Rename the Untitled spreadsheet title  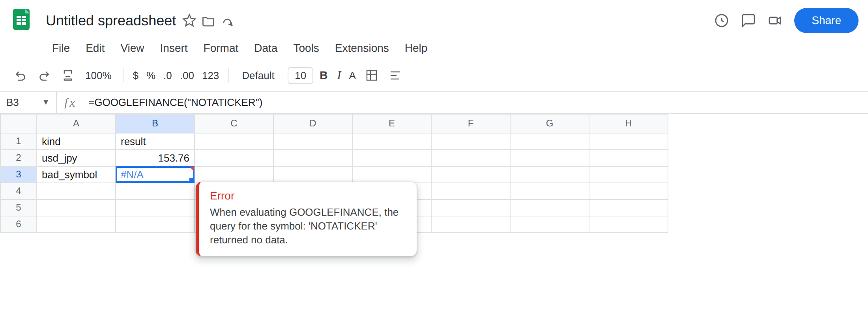tap(111, 21)
